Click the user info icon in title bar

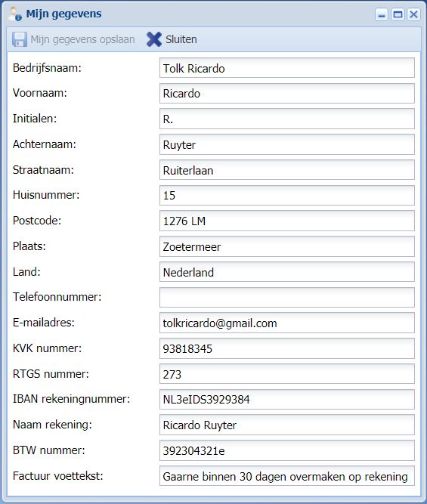point(15,14)
